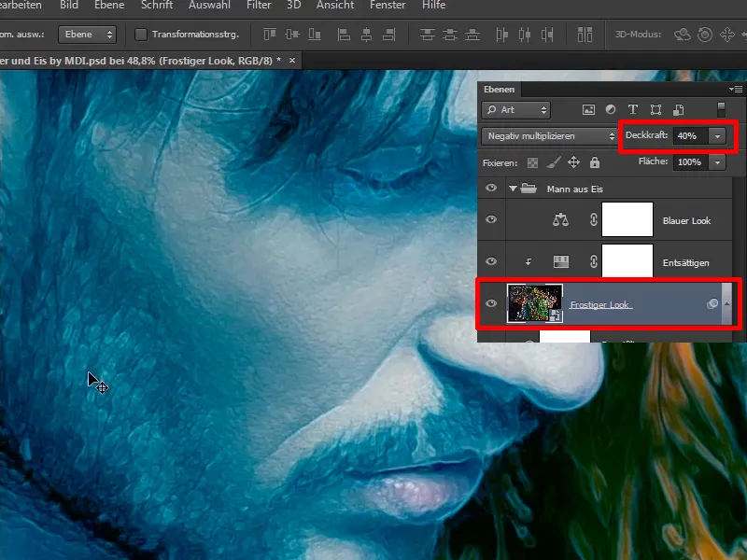Enable Transformationsstrg. checkbox
The height and width of the screenshot is (560, 747).
141,35
